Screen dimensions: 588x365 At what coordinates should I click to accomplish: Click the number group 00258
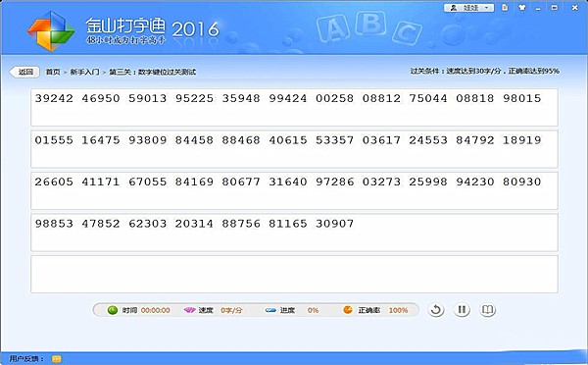coord(334,98)
